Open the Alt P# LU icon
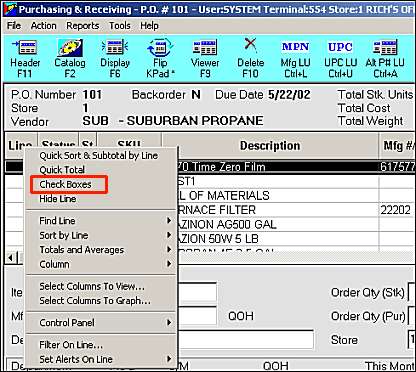The width and height of the screenshot is (416, 372). (385, 58)
